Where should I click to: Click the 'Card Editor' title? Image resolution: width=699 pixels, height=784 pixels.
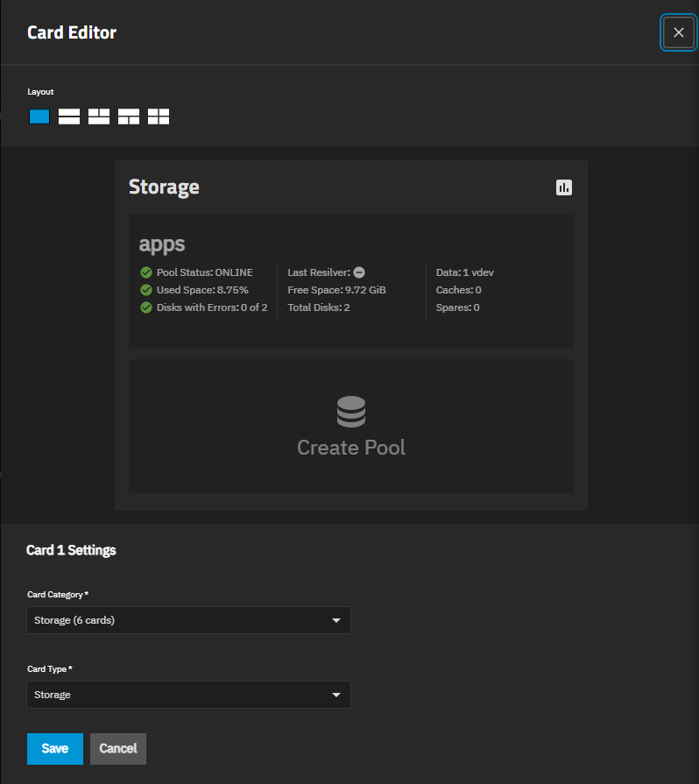coord(72,32)
